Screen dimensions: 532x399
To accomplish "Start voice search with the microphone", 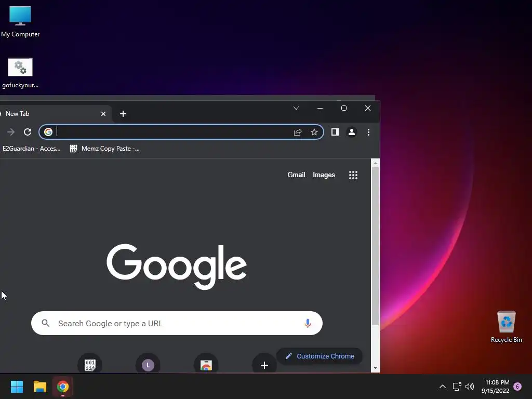I will pos(308,323).
